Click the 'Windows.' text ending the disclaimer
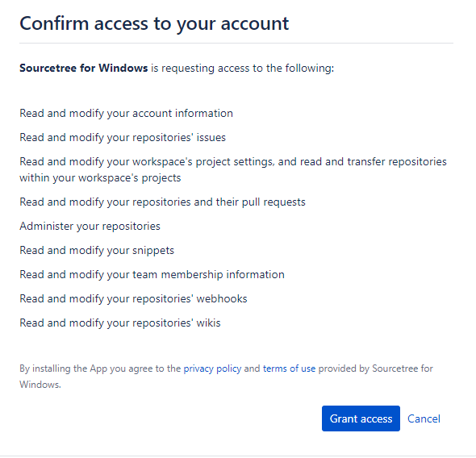 coord(40,385)
